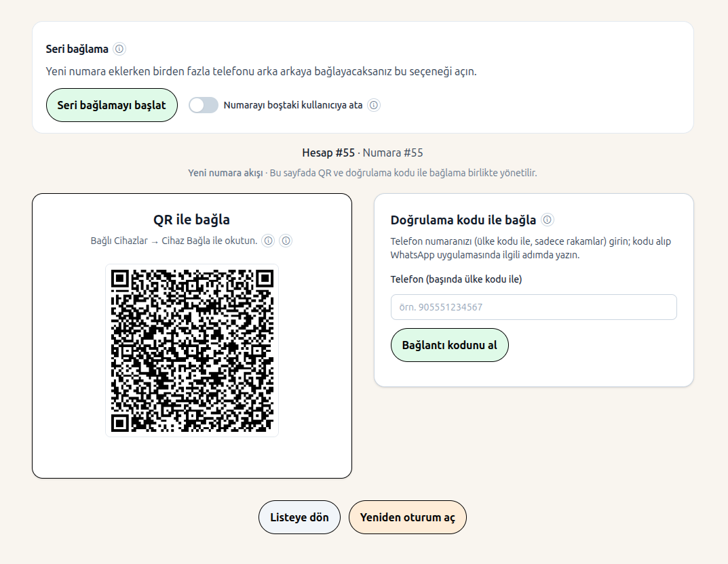Screen dimensions: 728x564
Task: Click the info icon after 'Numarayı boştaki kullanıcıya ata'
Action: [374, 105]
